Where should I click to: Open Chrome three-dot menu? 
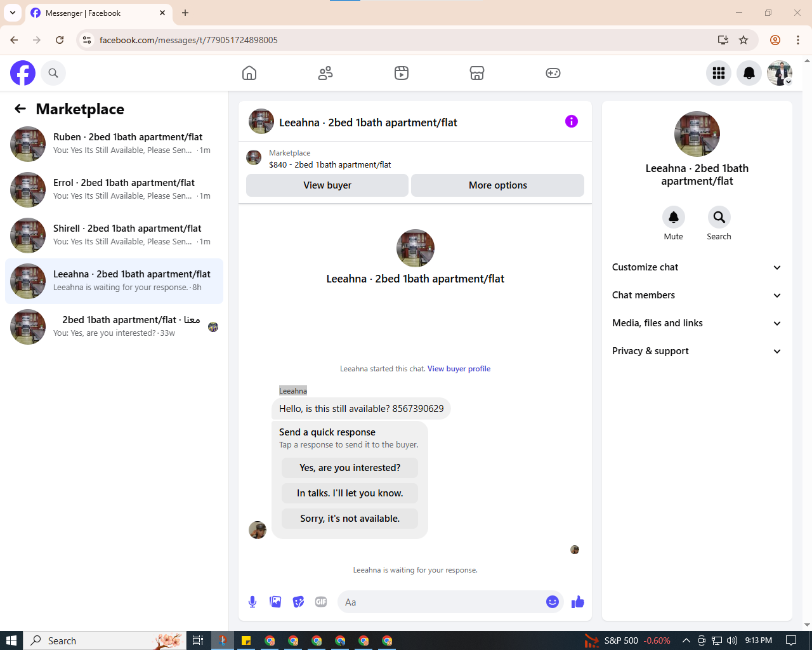coord(798,40)
